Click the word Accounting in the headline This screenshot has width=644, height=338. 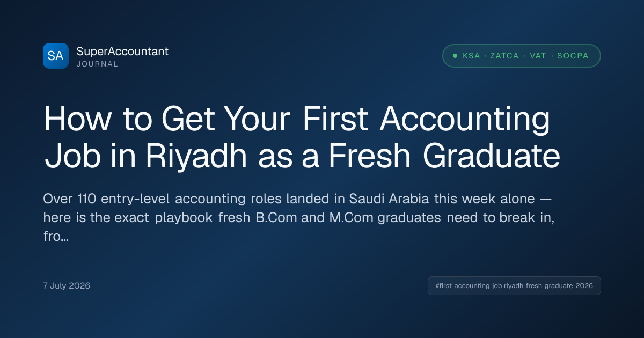pos(465,120)
